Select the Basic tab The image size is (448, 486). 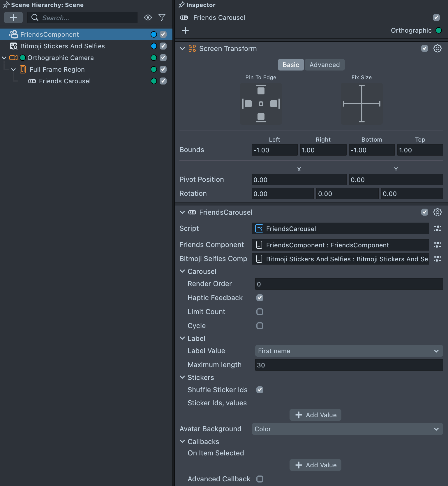[291, 65]
